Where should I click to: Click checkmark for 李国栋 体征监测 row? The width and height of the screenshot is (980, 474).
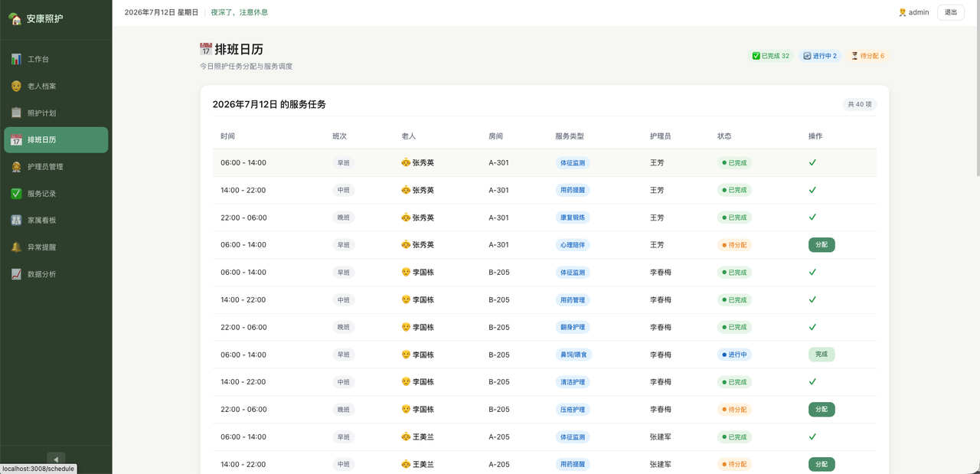812,272
